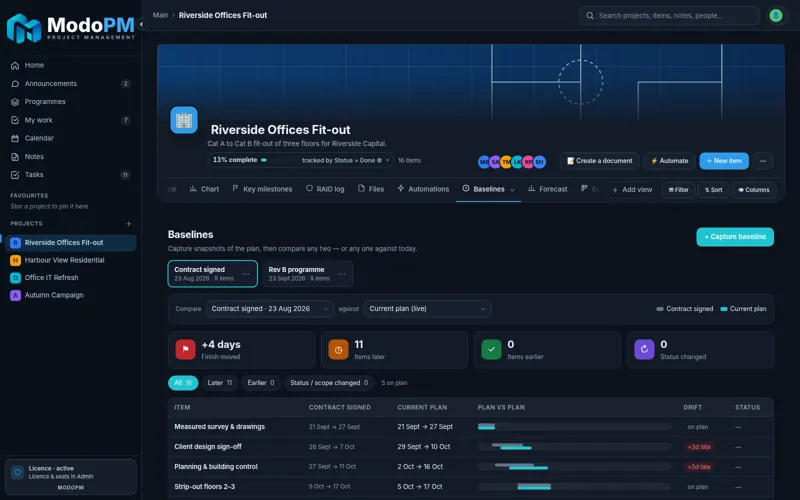This screenshot has height=500, width=800.
Task: Open Notes in the sidebar
Action: tap(70, 157)
